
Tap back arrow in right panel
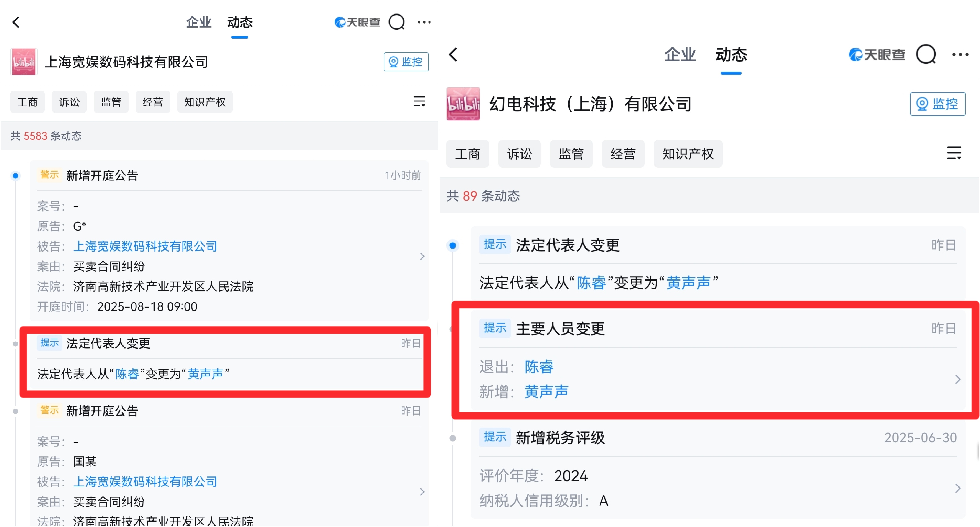pyautogui.click(x=453, y=55)
